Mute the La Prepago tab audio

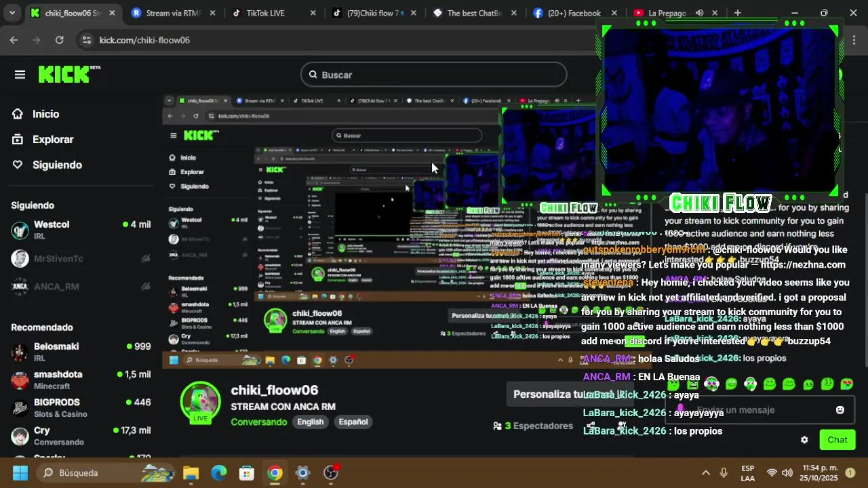tap(699, 13)
